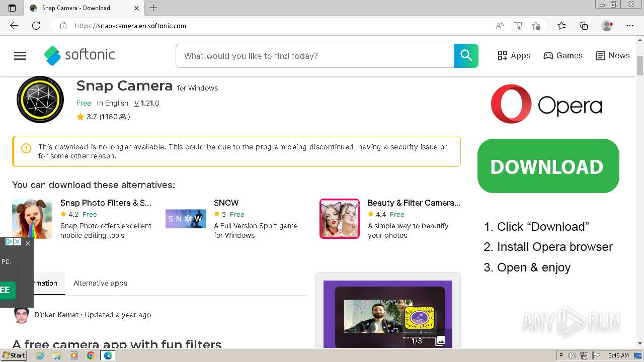Open Snap Photo Filters alternative thumbnail
Screen dimensions: 644x362
pos(32,219)
